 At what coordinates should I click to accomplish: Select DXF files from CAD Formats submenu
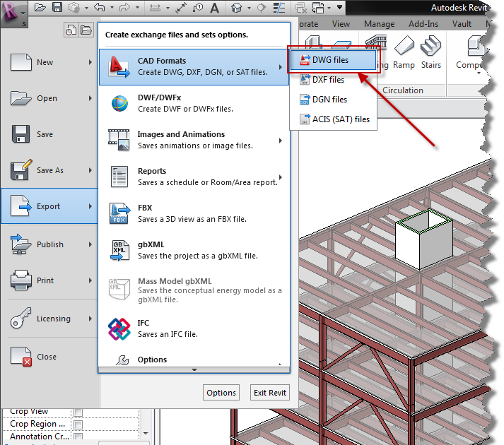[333, 80]
